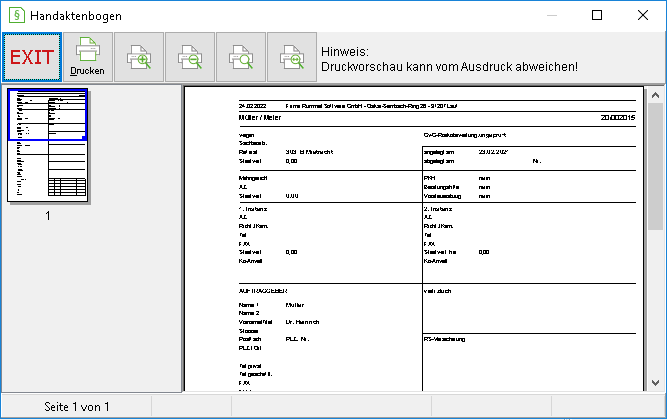Click the thumbnail label '1'
Viewport: 668px width, 420px height.
(x=48, y=216)
